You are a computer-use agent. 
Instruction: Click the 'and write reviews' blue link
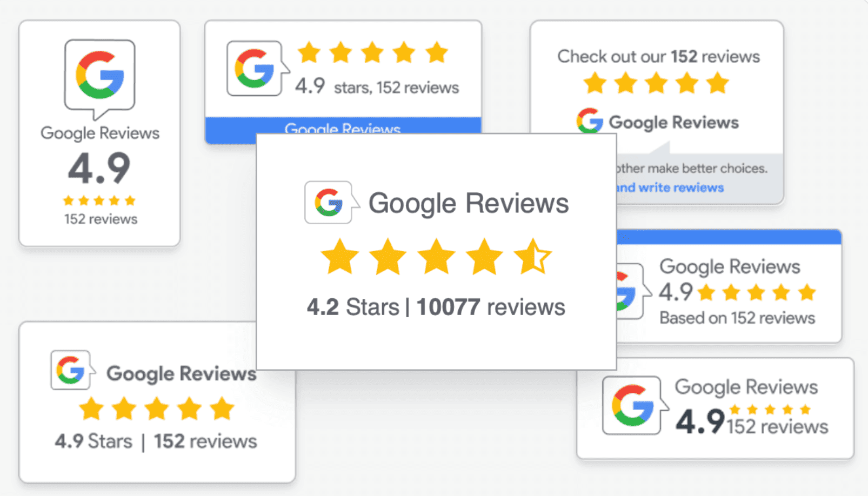670,187
